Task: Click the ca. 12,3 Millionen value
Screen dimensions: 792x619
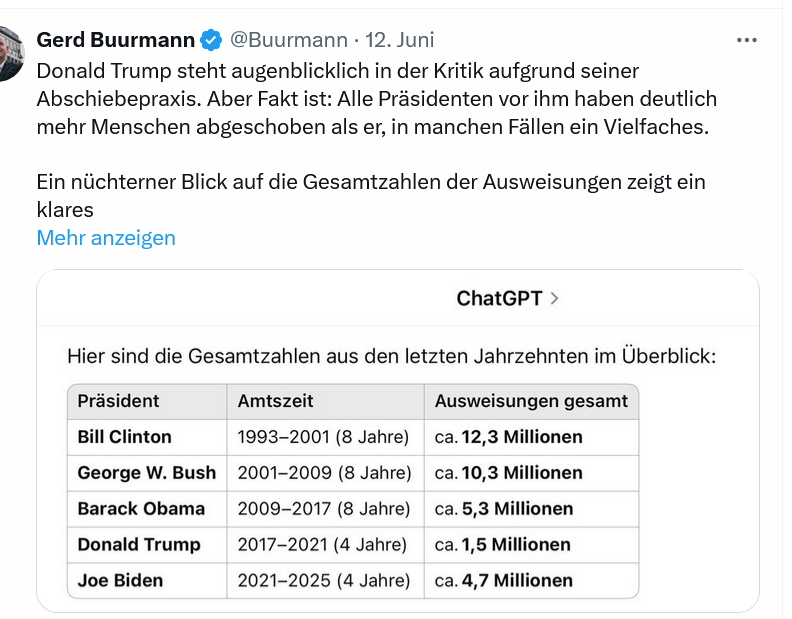Action: (x=508, y=437)
